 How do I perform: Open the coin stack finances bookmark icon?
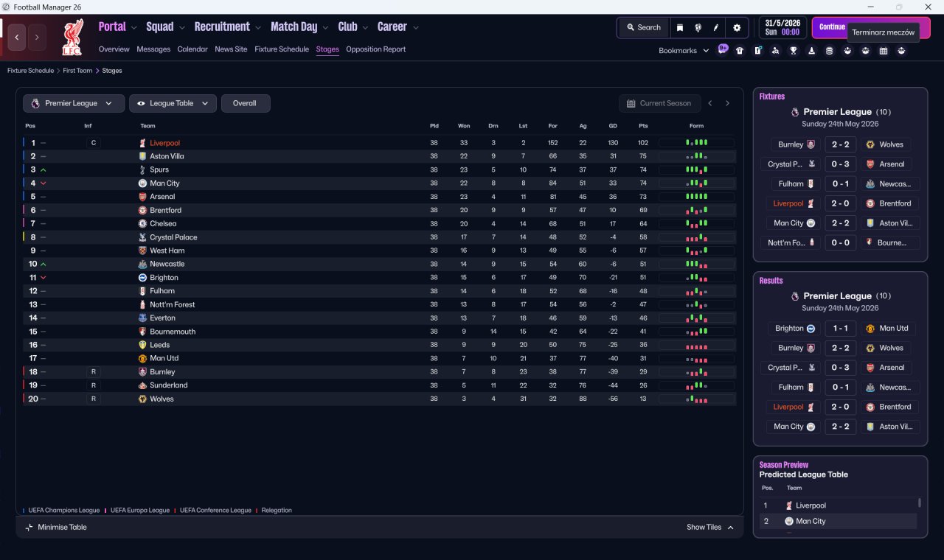tap(829, 51)
